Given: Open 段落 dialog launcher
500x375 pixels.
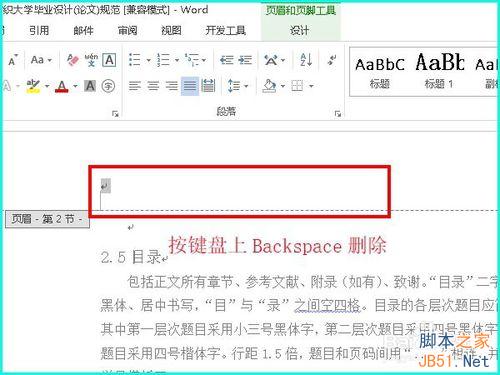Looking at the screenshot, I should tap(338, 114).
